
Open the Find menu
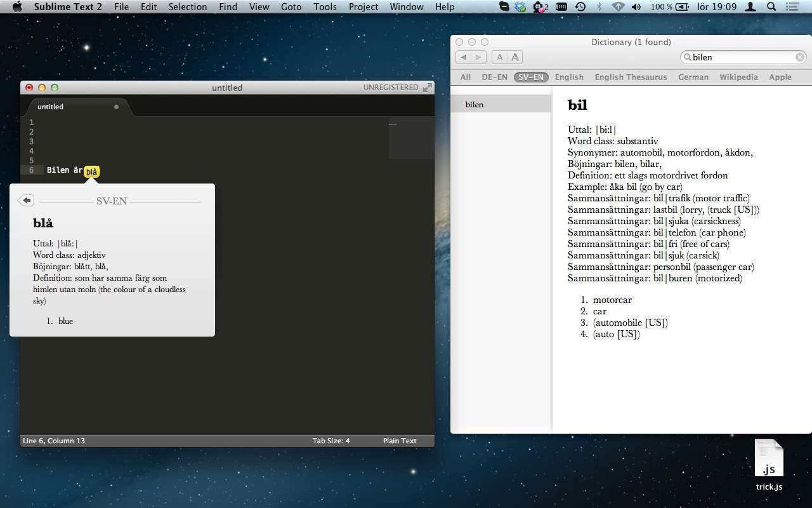pos(228,6)
